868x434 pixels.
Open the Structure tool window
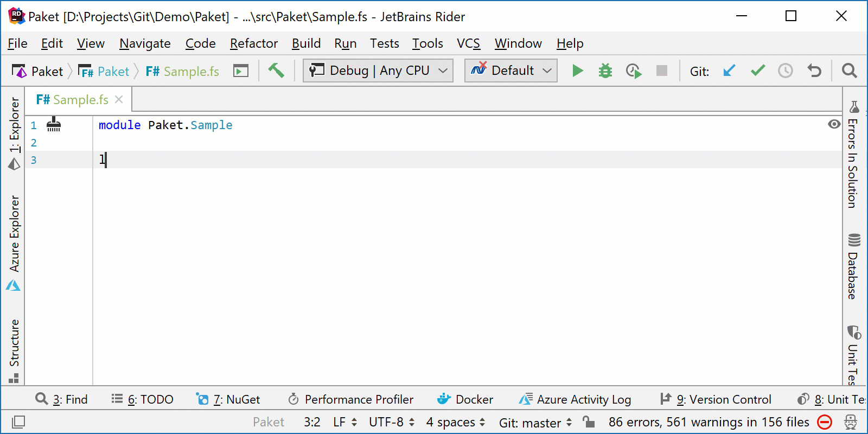pos(14,350)
